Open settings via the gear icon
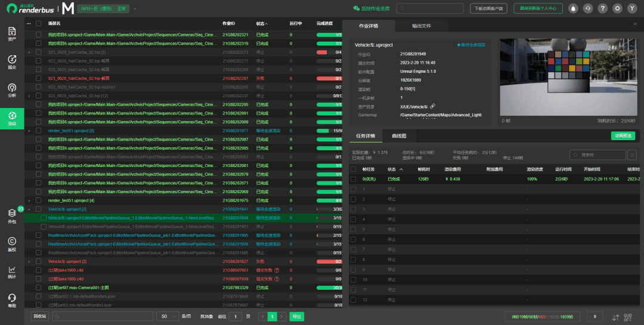 pos(617,8)
